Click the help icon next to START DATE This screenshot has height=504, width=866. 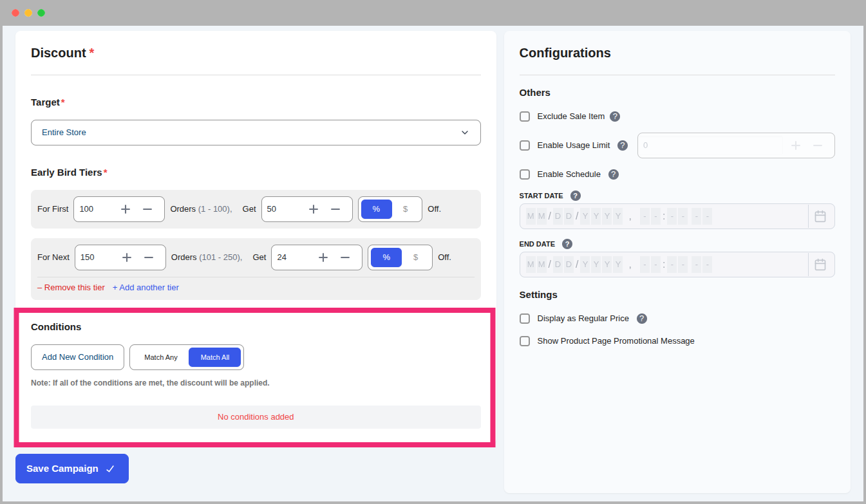pyautogui.click(x=575, y=195)
